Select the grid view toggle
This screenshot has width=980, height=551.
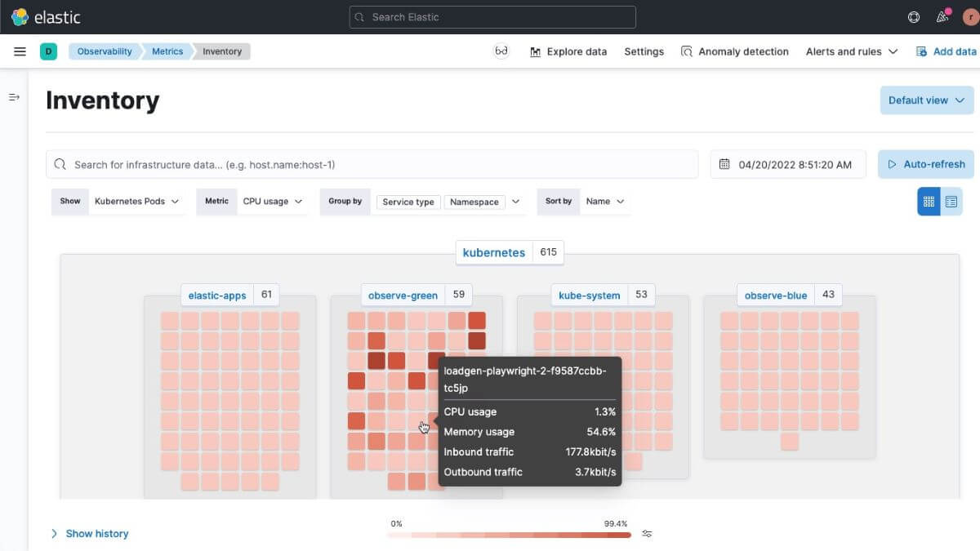(x=928, y=201)
